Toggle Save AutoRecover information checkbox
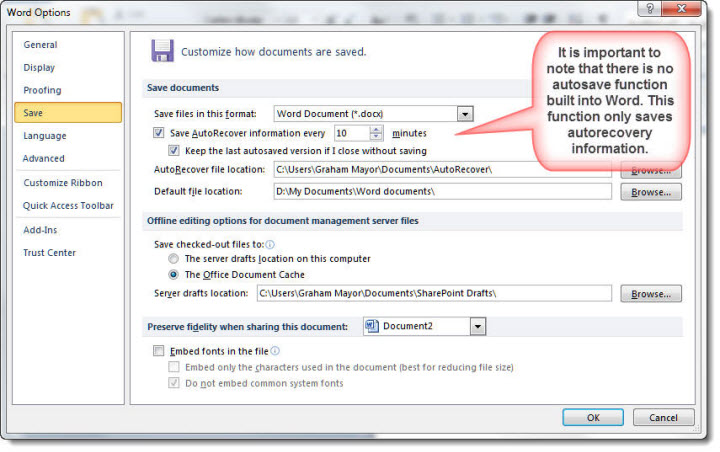 point(158,133)
